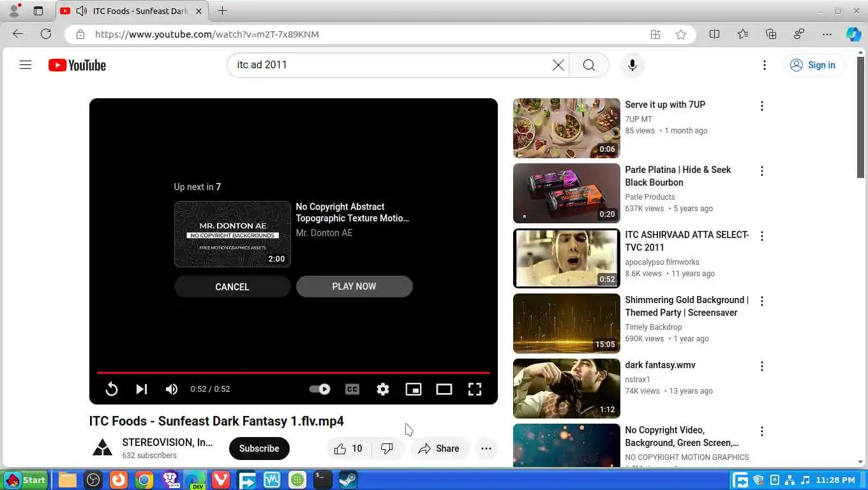Viewport: 868px width, 490px height.
Task: Like this video
Action: [348, 449]
